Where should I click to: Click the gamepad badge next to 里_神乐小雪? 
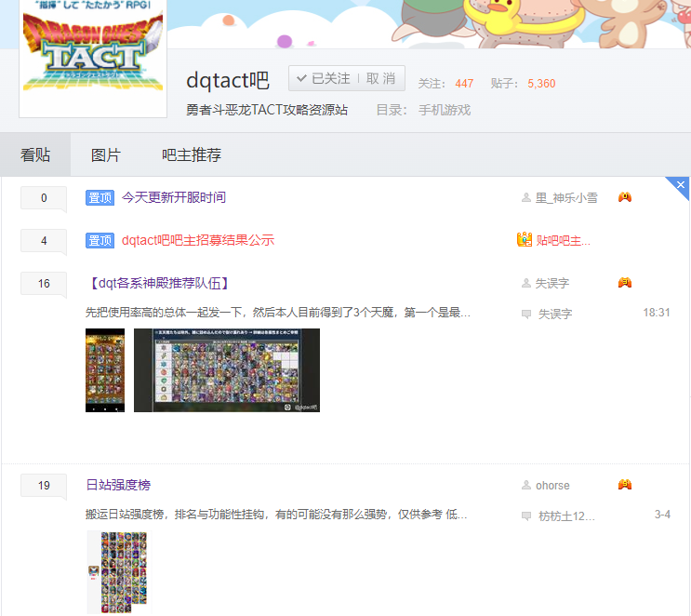[624, 197]
